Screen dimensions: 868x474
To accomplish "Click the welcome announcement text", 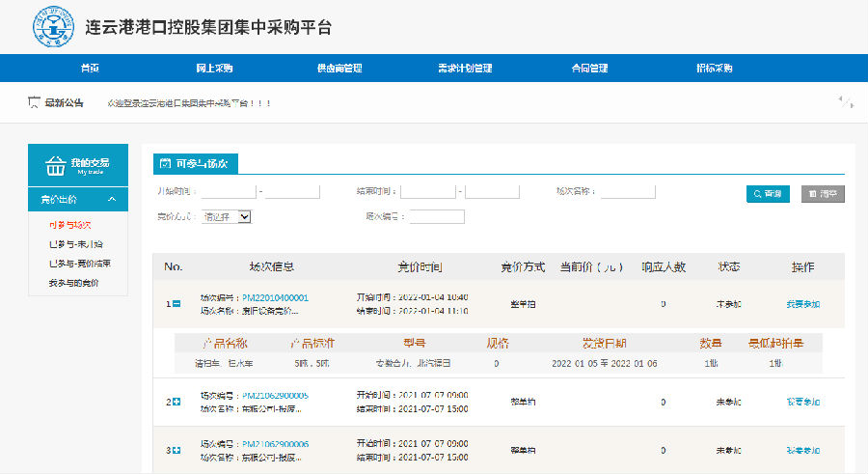I will (x=189, y=103).
